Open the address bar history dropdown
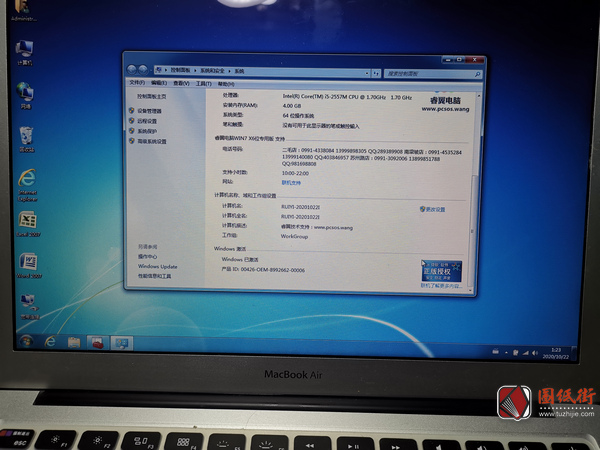The width and height of the screenshot is (600, 450). tap(367, 73)
